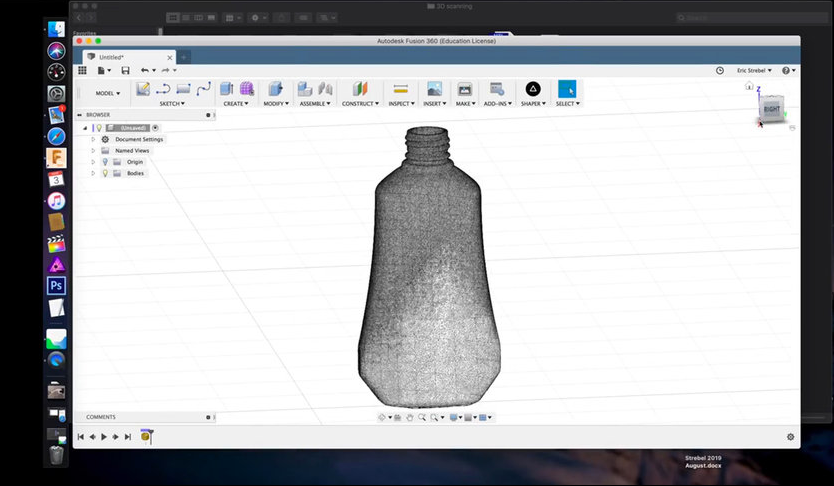Open timeline settings gear icon
This screenshot has width=834, height=486.
(790, 437)
